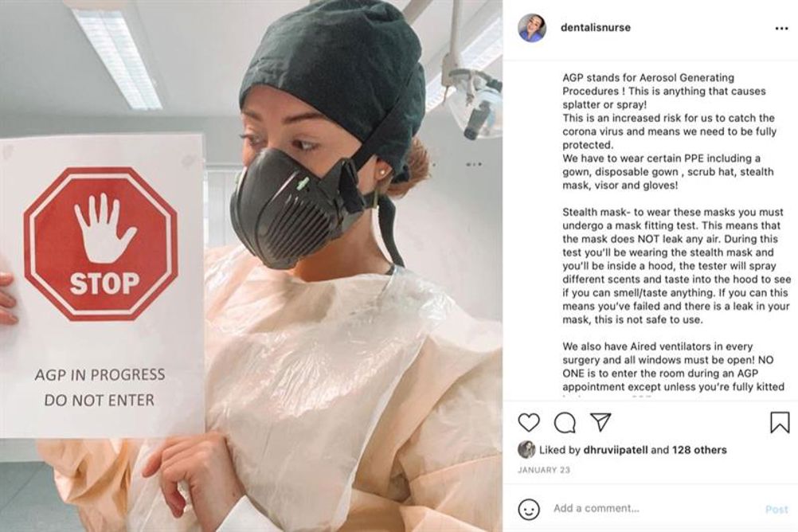798x532 pixels.
Task: Save post with the bookmark icon
Action: [x=780, y=423]
